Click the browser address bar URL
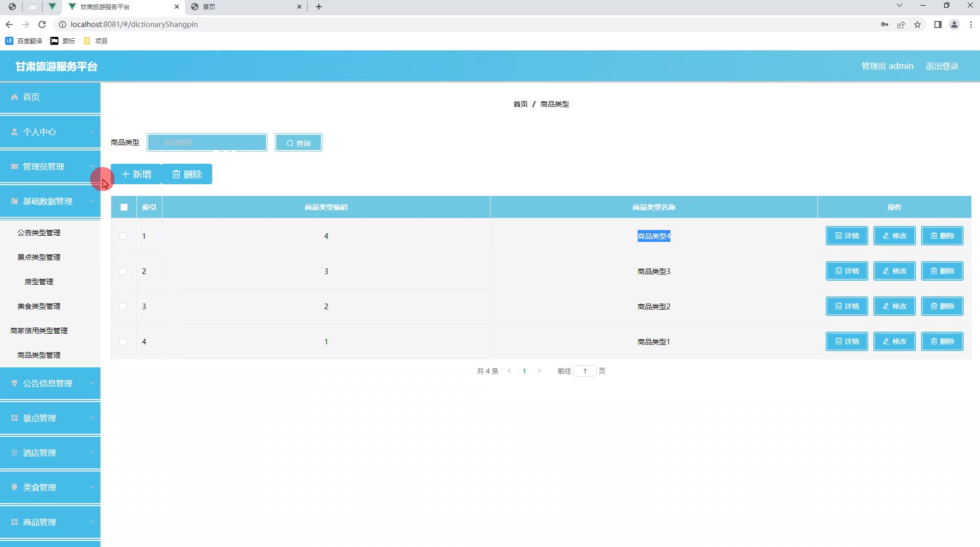This screenshot has width=980, height=547. coord(134,24)
